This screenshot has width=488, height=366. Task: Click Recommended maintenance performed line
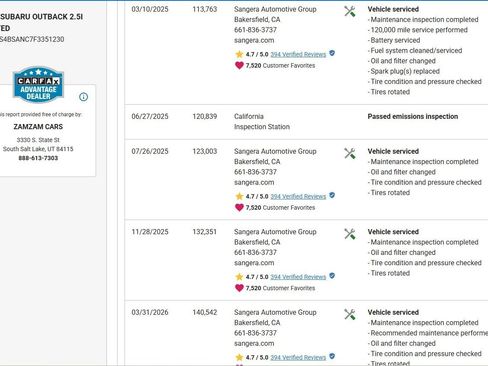[428, 333]
